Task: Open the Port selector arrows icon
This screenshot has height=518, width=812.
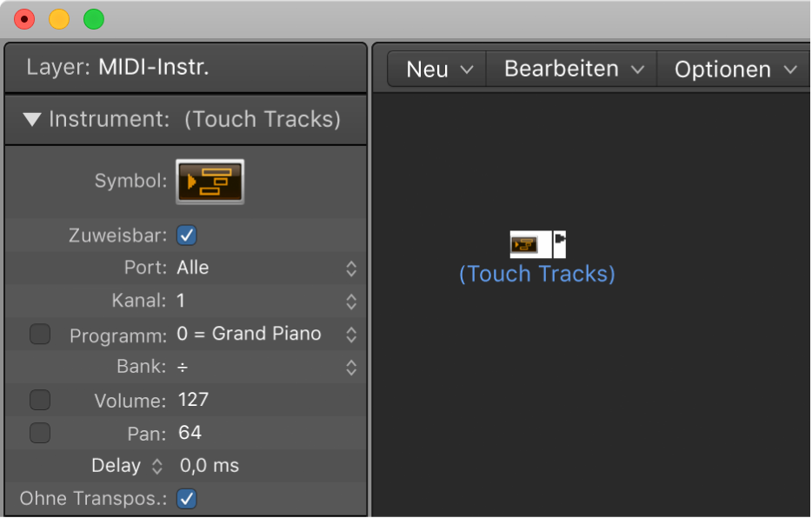Action: (351, 268)
